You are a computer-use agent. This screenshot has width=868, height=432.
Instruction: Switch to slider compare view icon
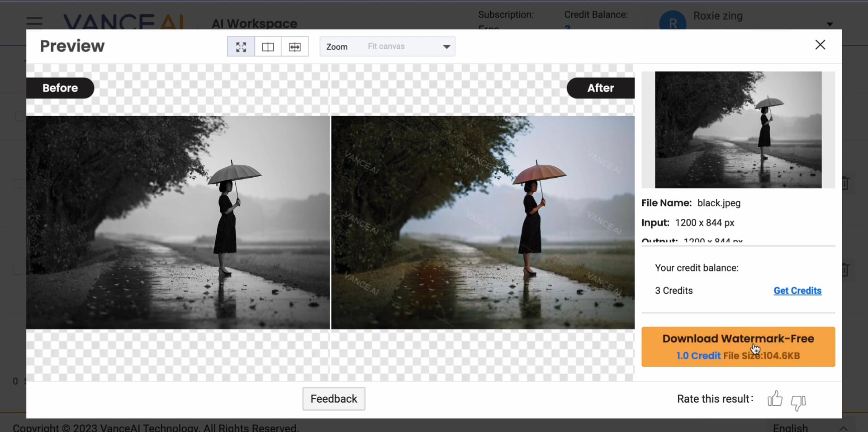[x=295, y=47]
